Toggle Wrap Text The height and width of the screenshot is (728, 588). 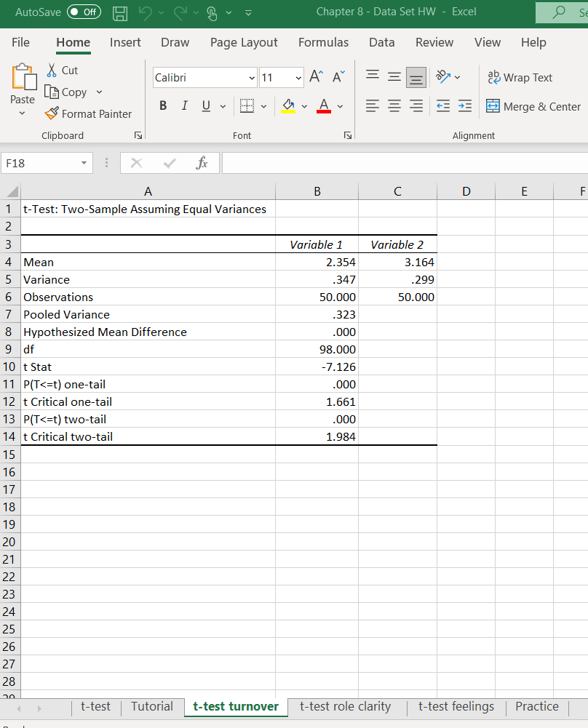(520, 77)
